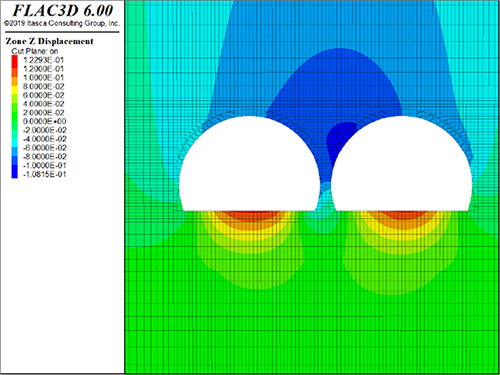The image size is (500, 375).
Task: Click legend value 0.0000E+00
Action: (x=44, y=121)
